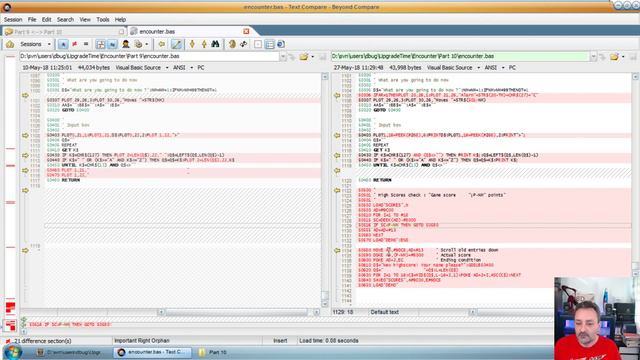This screenshot has height=360, width=640.
Task: Go to the Home view icon
Action: click(10, 44)
